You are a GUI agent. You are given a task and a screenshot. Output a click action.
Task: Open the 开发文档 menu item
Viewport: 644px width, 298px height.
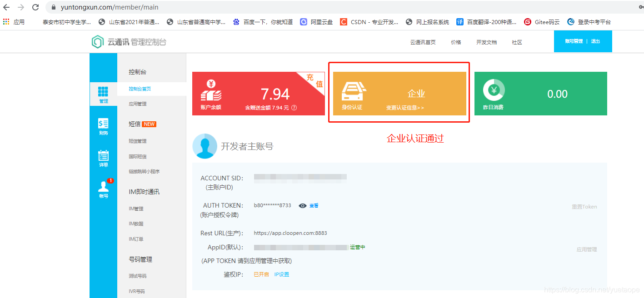pos(486,41)
